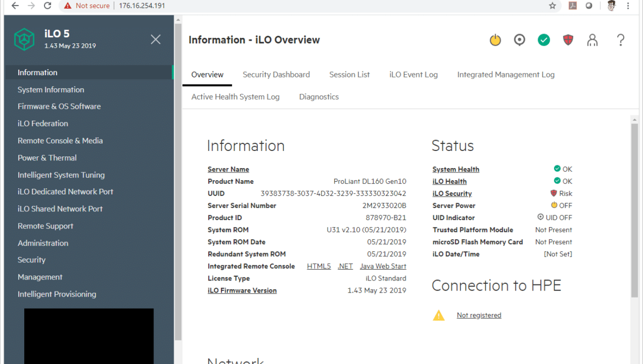Click the browser profile avatar

coord(611,5)
